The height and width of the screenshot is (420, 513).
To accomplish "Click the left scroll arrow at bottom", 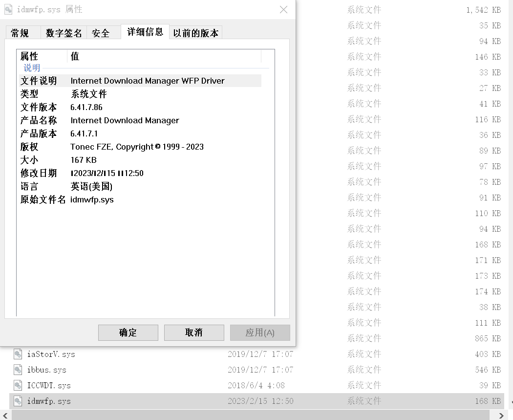I will 4,414.
